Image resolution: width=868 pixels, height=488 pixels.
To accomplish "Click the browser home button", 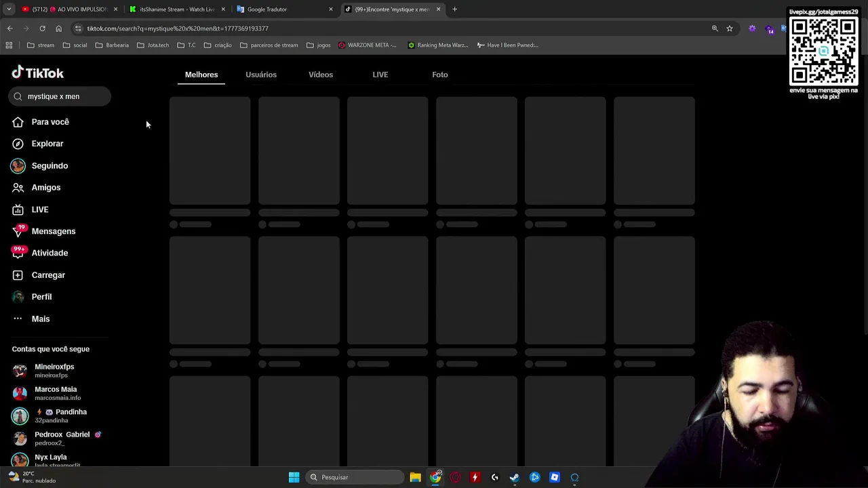I will [59, 28].
